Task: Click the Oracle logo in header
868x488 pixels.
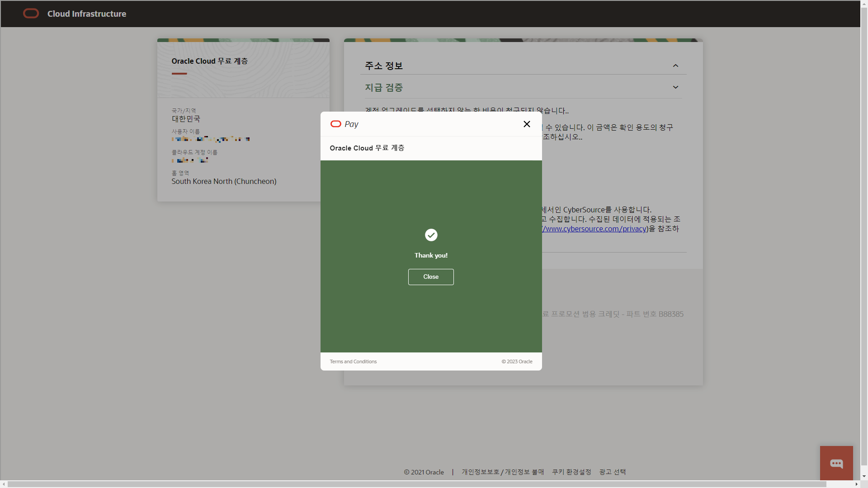Action: 31,14
